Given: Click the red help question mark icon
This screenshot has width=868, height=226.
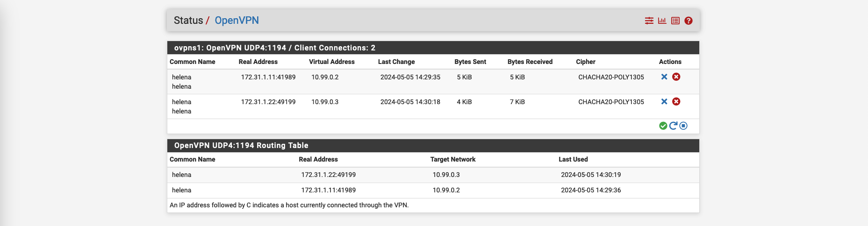Looking at the screenshot, I should tap(688, 21).
